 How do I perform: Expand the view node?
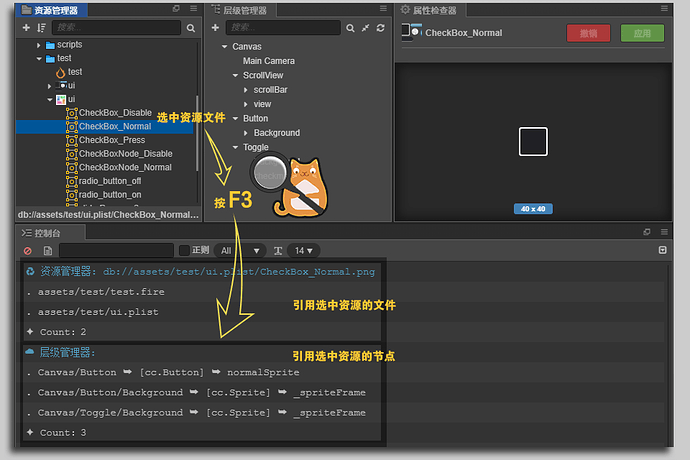pyautogui.click(x=246, y=105)
